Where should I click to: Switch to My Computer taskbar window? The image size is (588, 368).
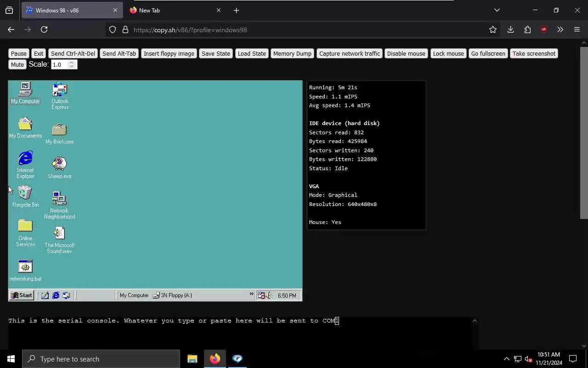tap(134, 295)
